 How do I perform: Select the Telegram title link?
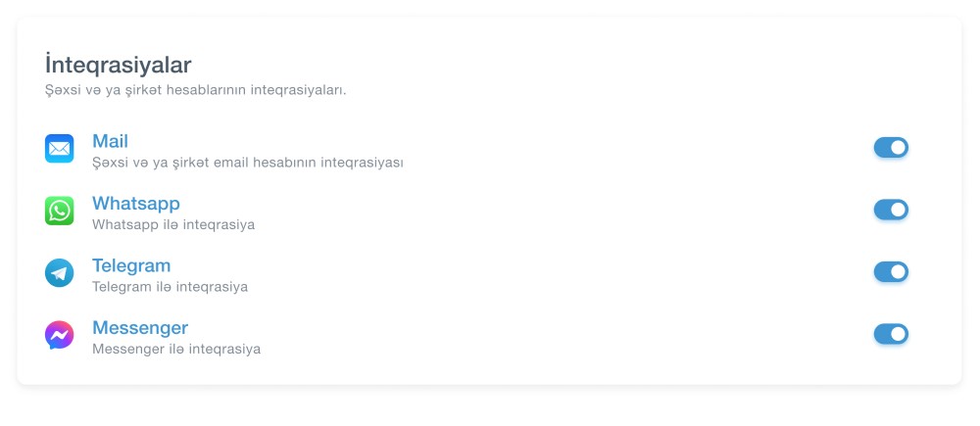(x=131, y=266)
